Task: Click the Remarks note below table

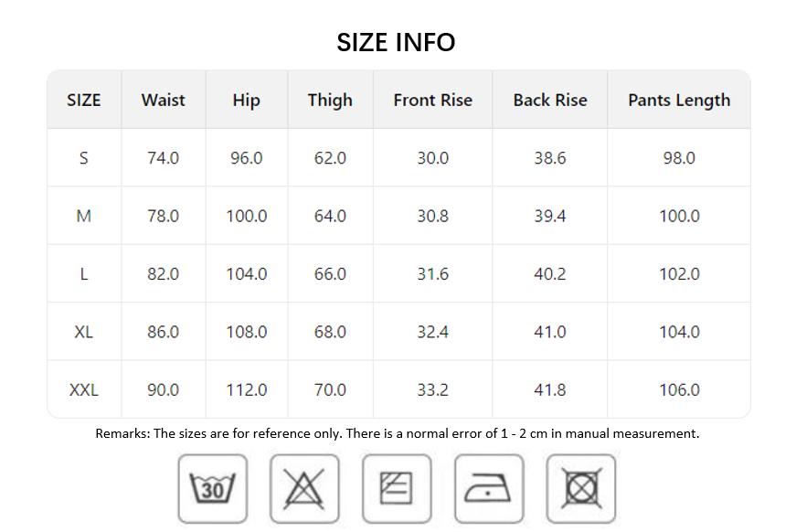Action: (397, 433)
